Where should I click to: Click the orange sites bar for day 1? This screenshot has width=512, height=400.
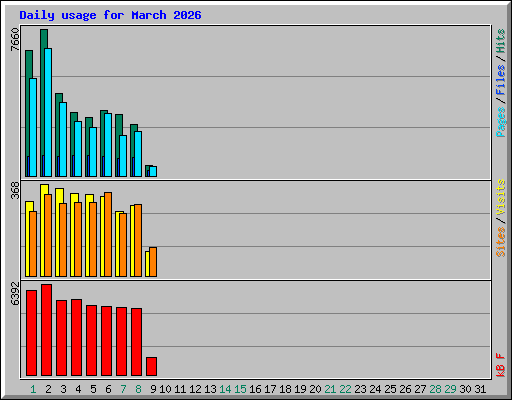(33, 244)
